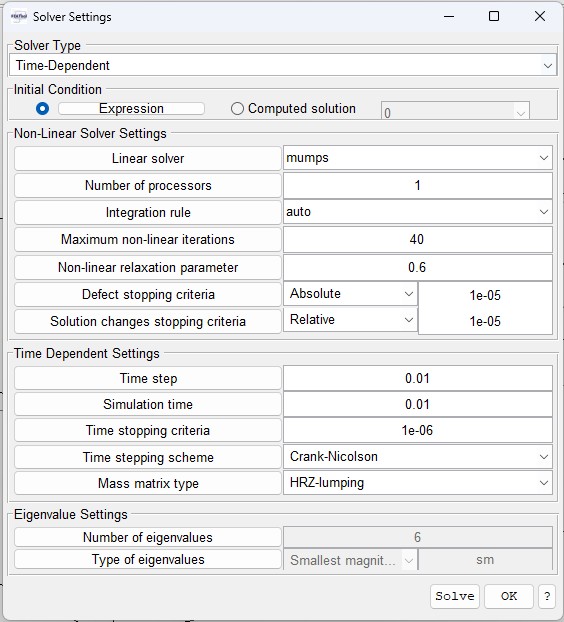Expand Time stepping scheme Crank-Nicolson dropdown
The width and height of the screenshot is (564, 622).
click(x=418, y=457)
